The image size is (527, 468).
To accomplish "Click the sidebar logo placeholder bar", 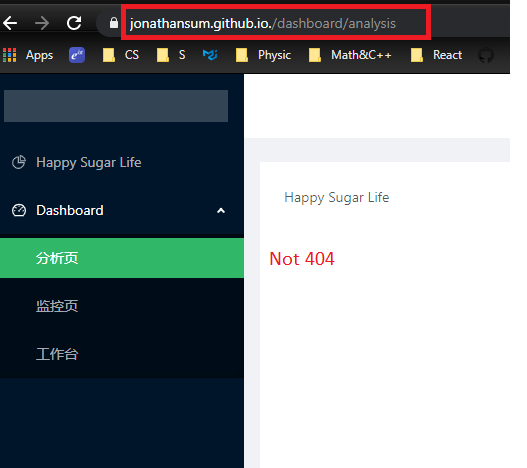I will pyautogui.click(x=116, y=106).
